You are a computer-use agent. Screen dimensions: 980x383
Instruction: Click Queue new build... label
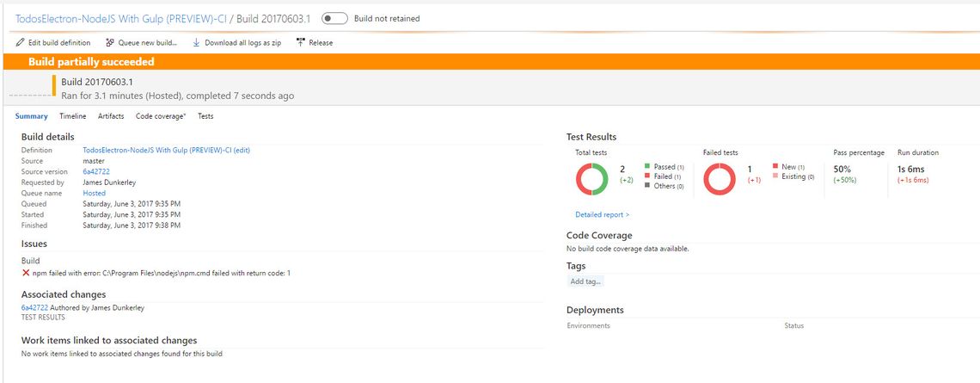pyautogui.click(x=148, y=42)
